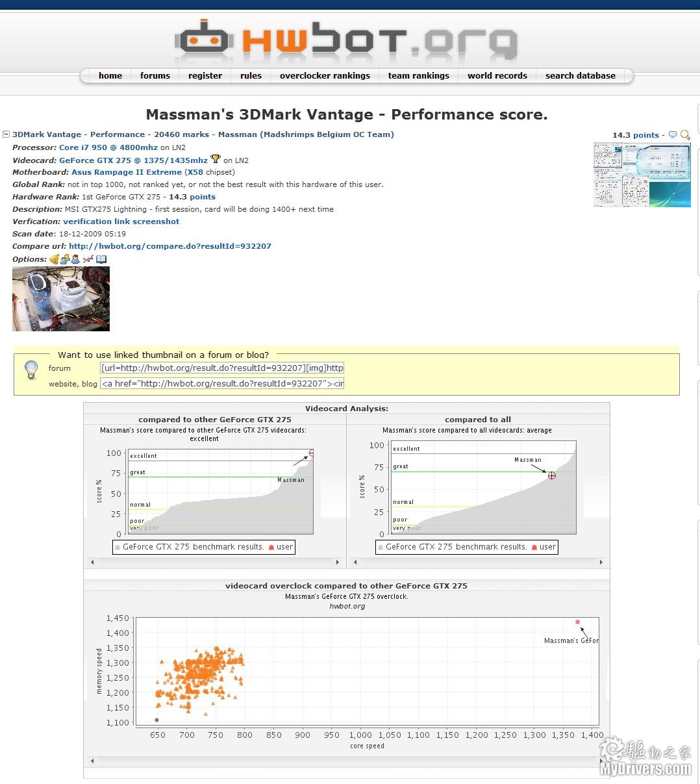
Task: Click the forum thumbnail code field
Action: point(222,368)
